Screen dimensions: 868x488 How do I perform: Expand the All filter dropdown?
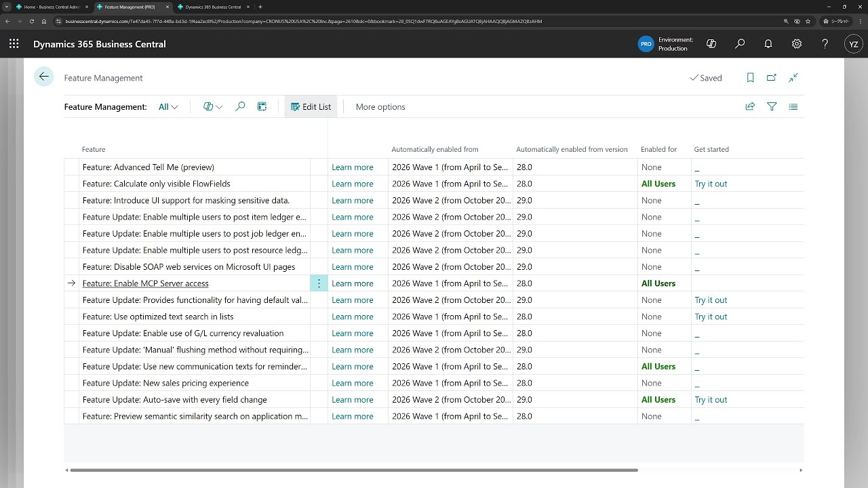pyautogui.click(x=167, y=106)
